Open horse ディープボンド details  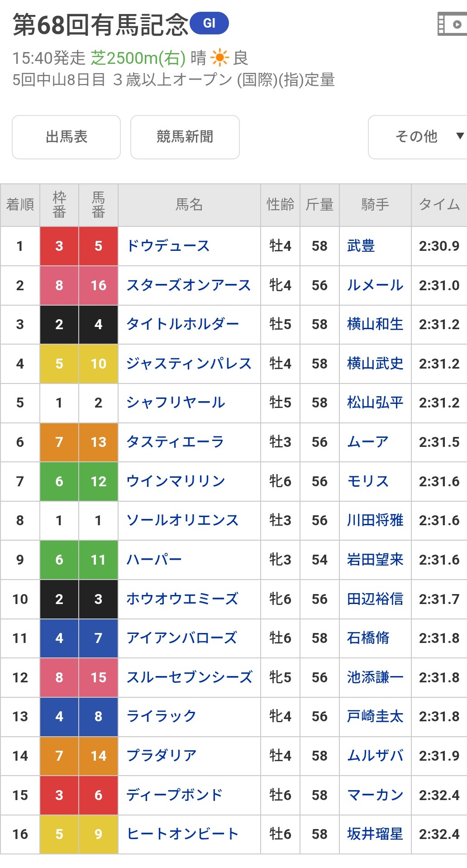pos(175,795)
